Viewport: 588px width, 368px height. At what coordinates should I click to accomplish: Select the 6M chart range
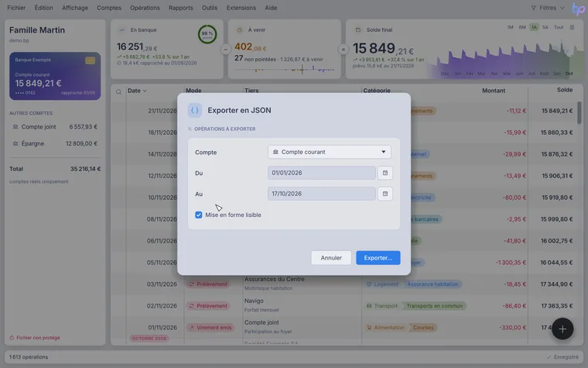(522, 27)
